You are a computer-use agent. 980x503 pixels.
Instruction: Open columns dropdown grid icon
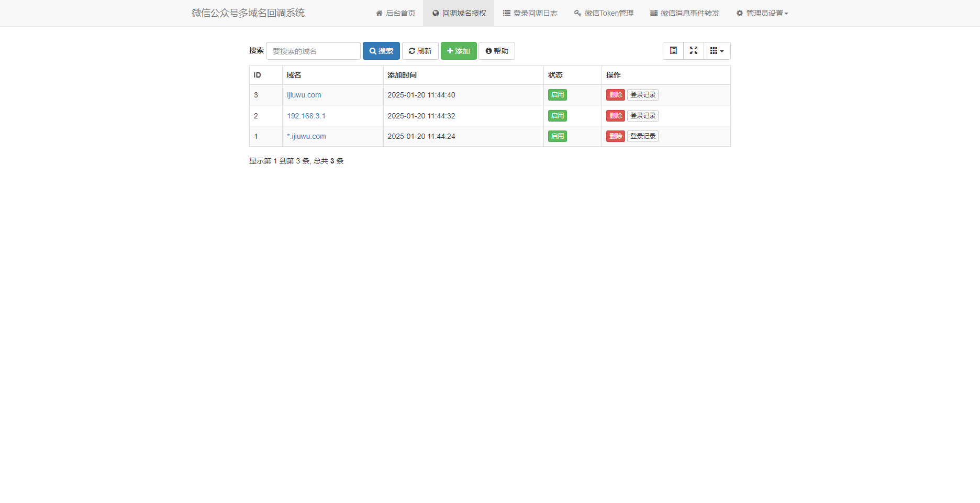717,51
